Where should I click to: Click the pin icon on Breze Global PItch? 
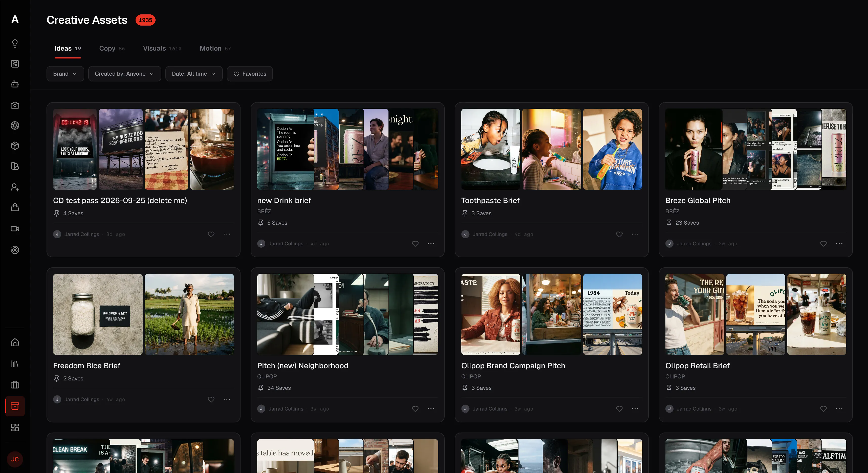[669, 223]
